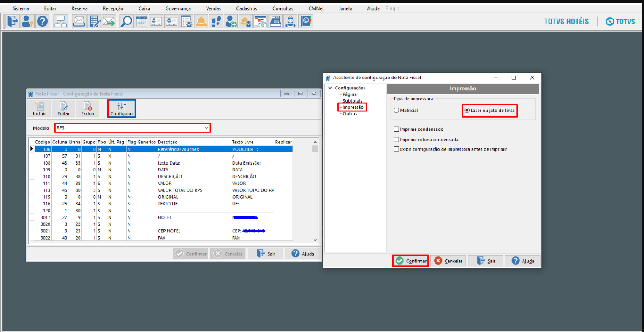644x332 pixels.
Task: Click the footprints toolbar icon
Action: 216,21
